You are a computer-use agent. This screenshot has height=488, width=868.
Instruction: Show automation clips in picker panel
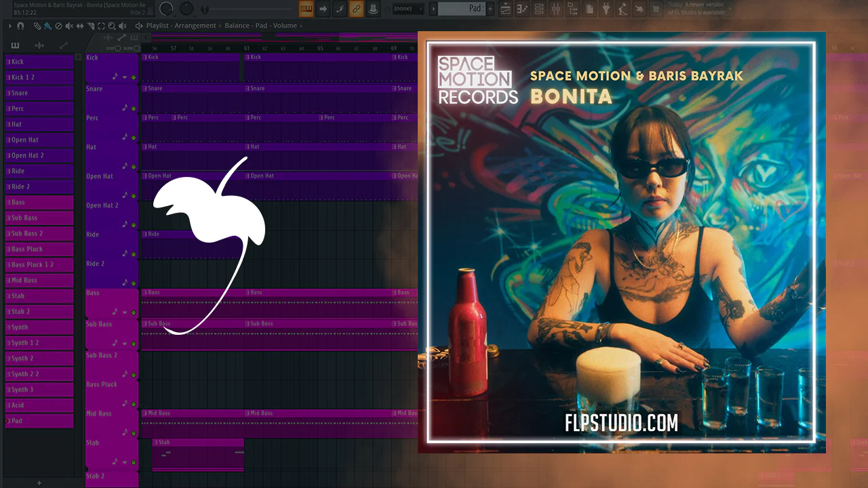click(64, 45)
